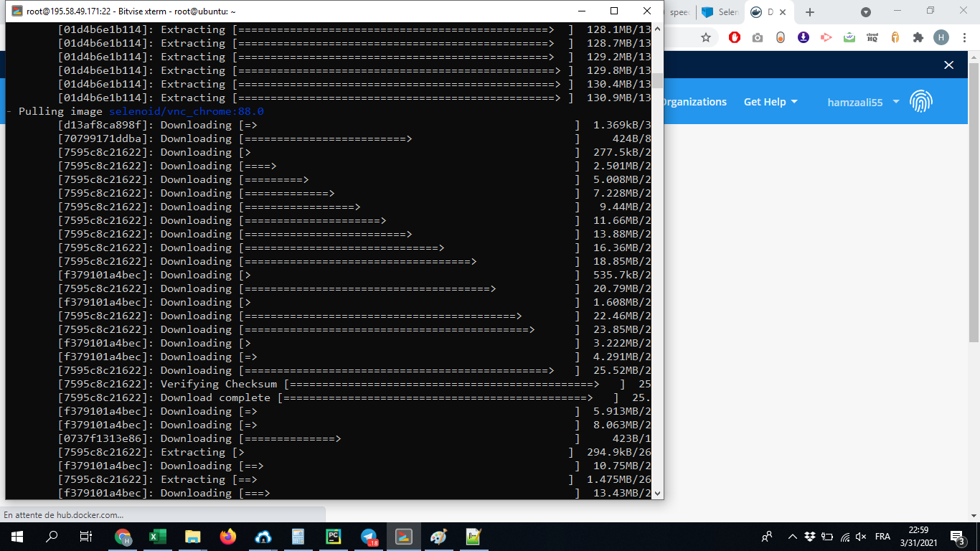Show hidden system tray icons
This screenshot has height=551, width=980.
(793, 537)
